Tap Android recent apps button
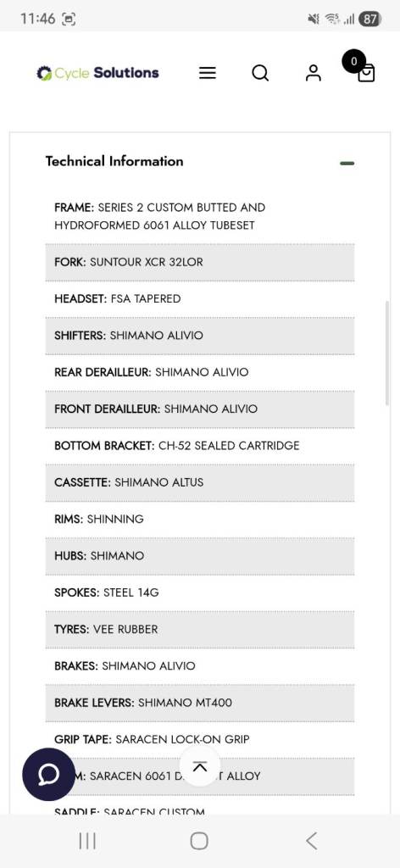Screen dimensions: 400x868 (x=87, y=841)
